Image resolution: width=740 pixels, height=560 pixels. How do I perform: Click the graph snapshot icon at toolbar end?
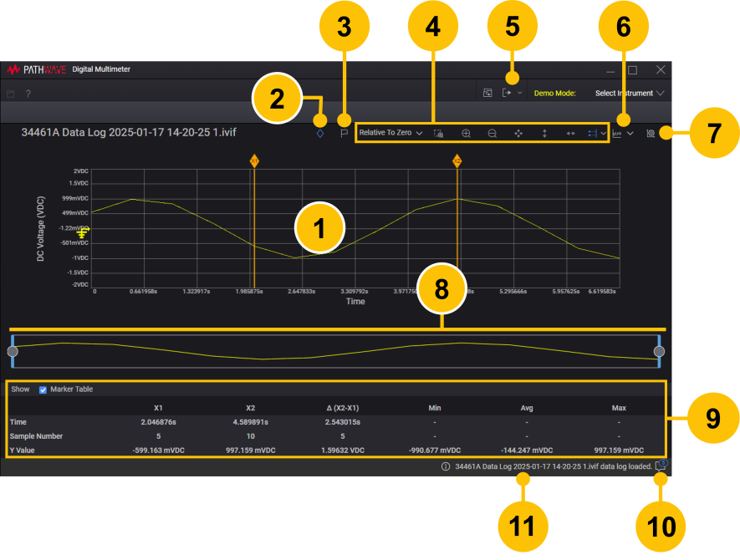click(x=651, y=134)
